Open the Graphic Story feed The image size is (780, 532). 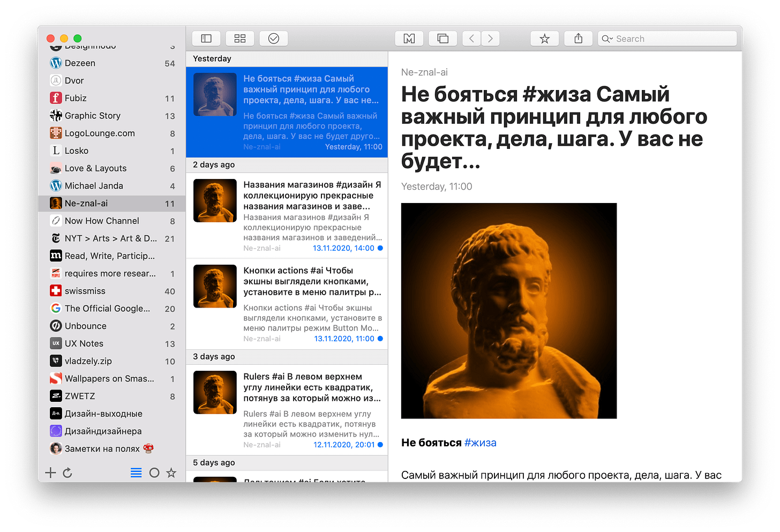(112, 116)
